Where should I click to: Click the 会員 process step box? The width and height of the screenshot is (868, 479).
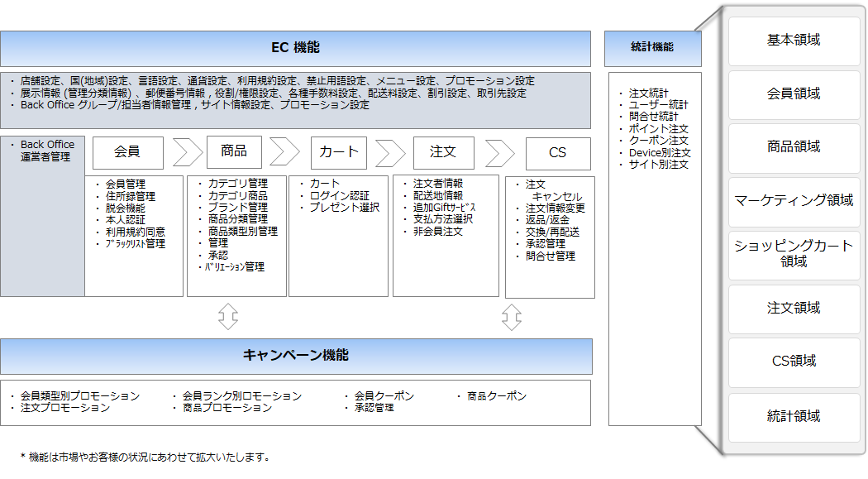[x=127, y=152]
